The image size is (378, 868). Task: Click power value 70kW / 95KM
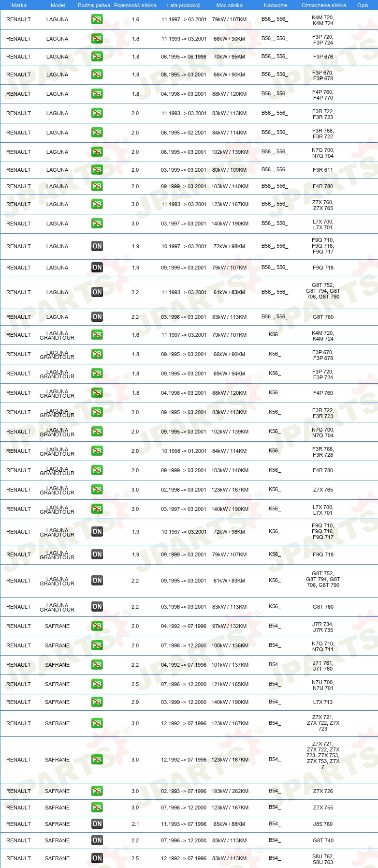[230, 57]
